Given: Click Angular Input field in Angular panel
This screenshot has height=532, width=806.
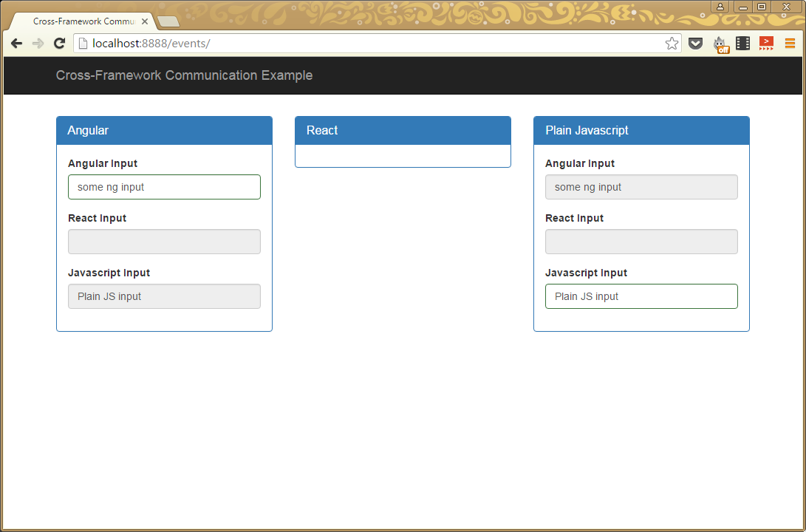Looking at the screenshot, I should [164, 187].
